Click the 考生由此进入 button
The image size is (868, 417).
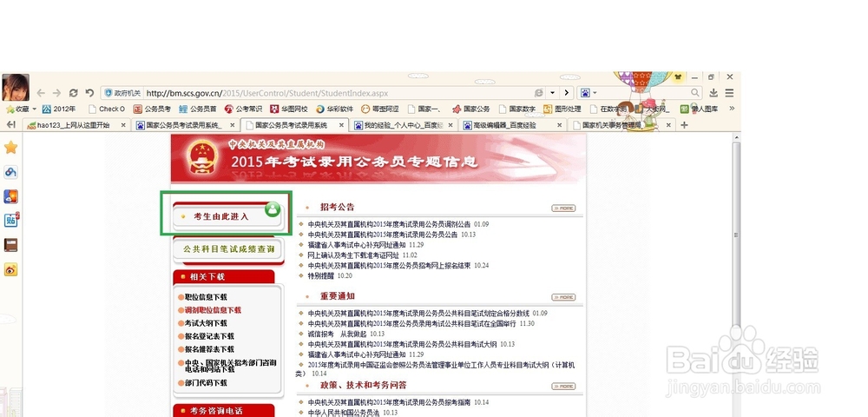tap(228, 216)
